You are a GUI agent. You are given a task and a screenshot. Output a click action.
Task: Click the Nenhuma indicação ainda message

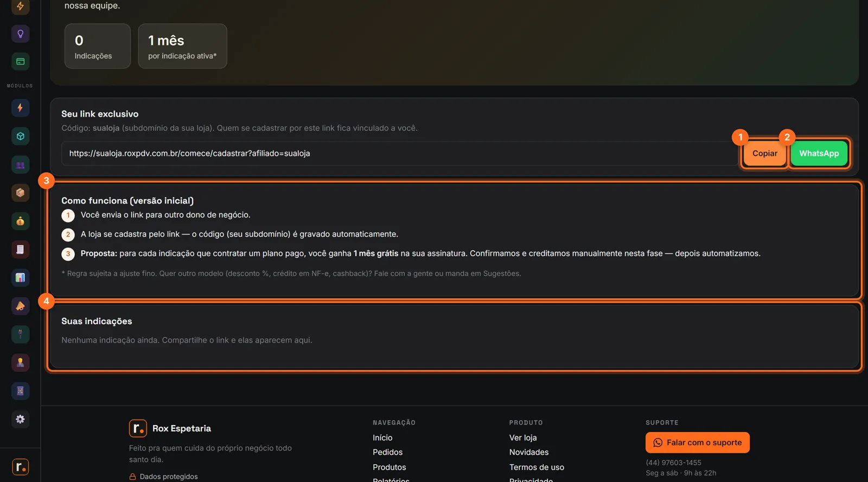187,340
